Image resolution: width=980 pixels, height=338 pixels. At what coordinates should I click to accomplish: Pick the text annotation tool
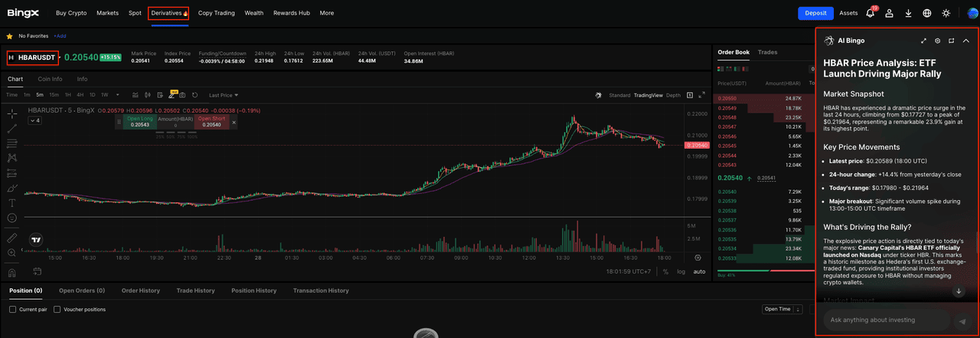(x=12, y=203)
